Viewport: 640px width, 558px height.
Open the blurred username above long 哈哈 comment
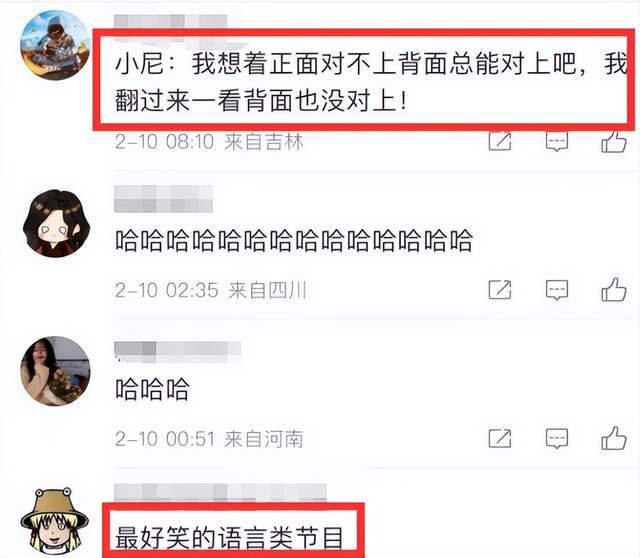click(x=163, y=199)
